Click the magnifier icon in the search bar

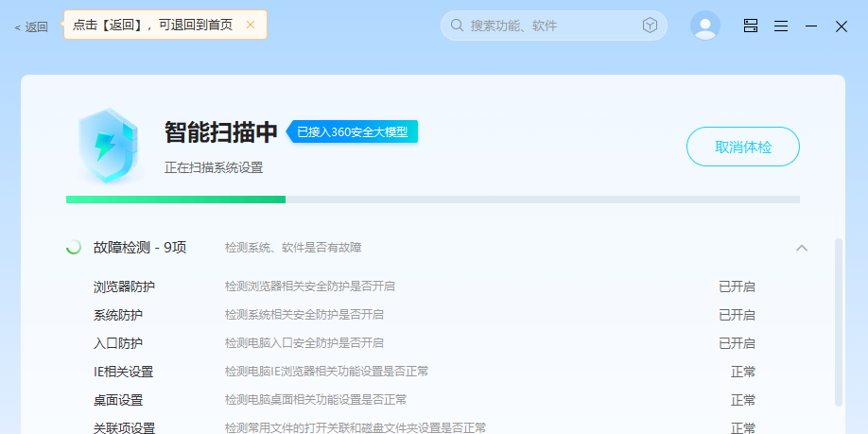click(457, 26)
